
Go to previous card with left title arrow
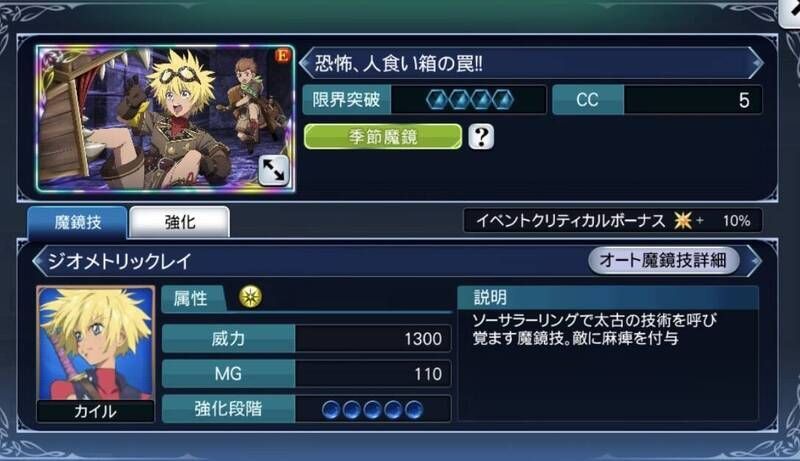tap(305, 63)
